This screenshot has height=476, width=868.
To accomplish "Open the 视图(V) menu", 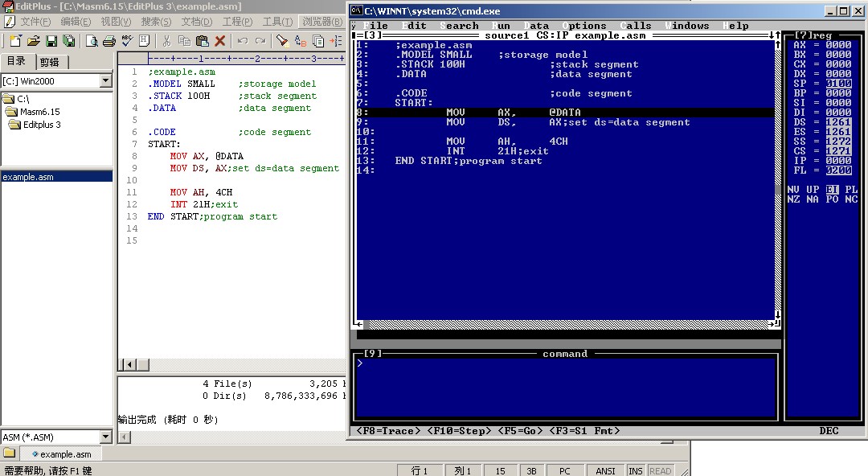I will [x=116, y=22].
